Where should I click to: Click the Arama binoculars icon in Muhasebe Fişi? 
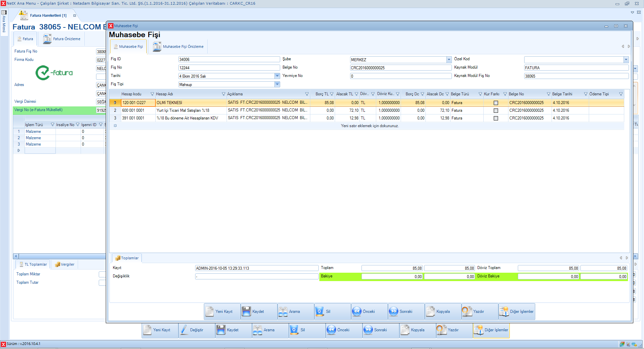click(x=283, y=312)
